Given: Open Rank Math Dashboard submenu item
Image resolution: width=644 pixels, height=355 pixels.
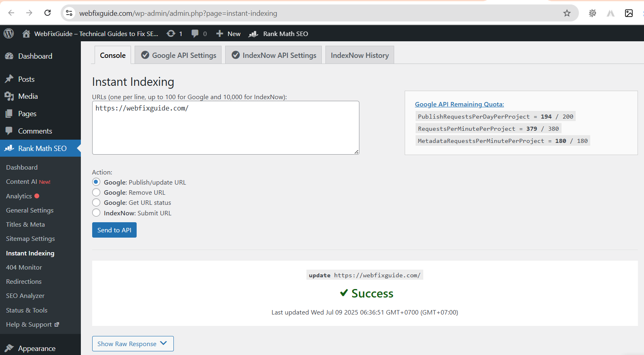Looking at the screenshot, I should 22,167.
